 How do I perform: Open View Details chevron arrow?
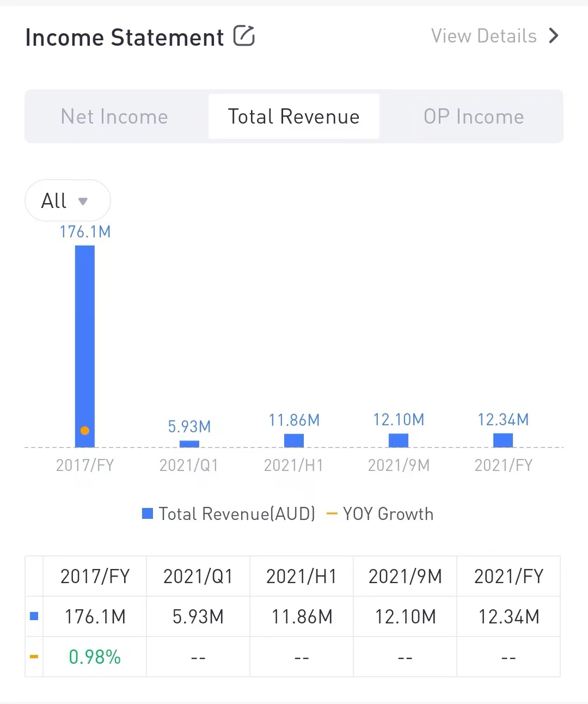[554, 36]
